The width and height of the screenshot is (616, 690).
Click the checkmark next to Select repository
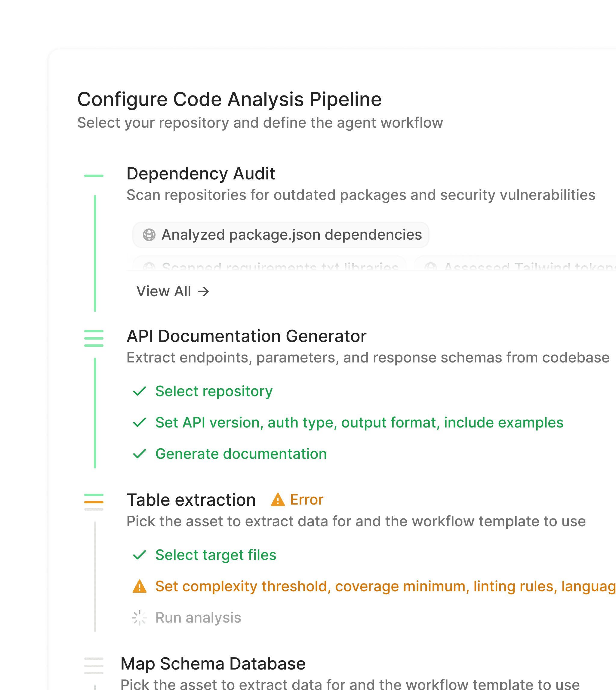140,391
